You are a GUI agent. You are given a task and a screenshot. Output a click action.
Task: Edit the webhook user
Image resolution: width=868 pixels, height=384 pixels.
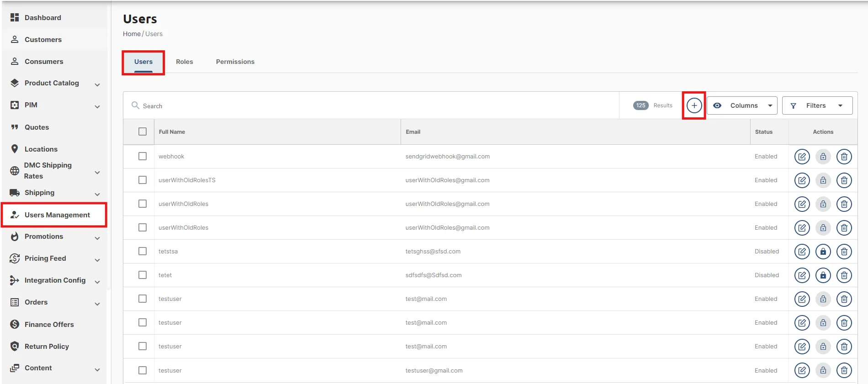802,157
